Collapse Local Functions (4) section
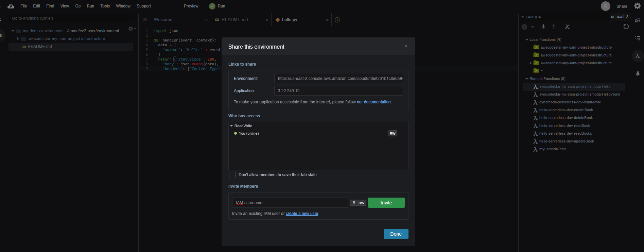This screenshot has height=252, width=644. pos(527,40)
